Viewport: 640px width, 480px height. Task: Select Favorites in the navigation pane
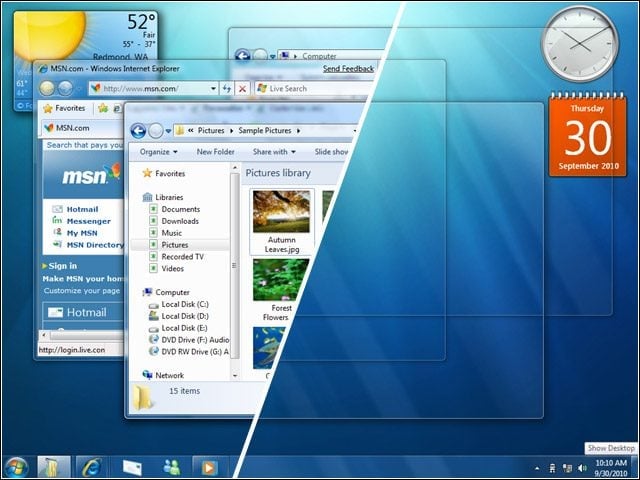pos(164,173)
